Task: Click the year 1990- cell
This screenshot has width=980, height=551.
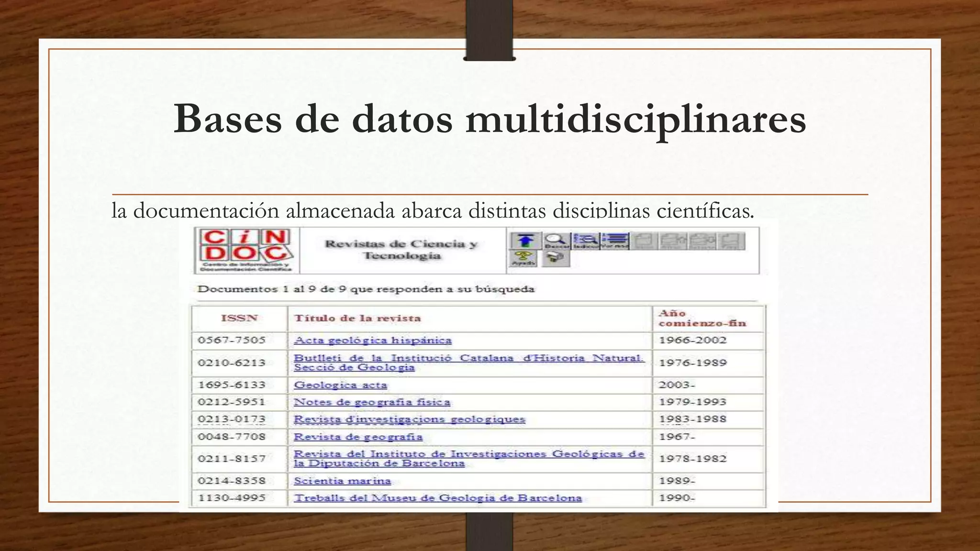Action: click(x=709, y=498)
